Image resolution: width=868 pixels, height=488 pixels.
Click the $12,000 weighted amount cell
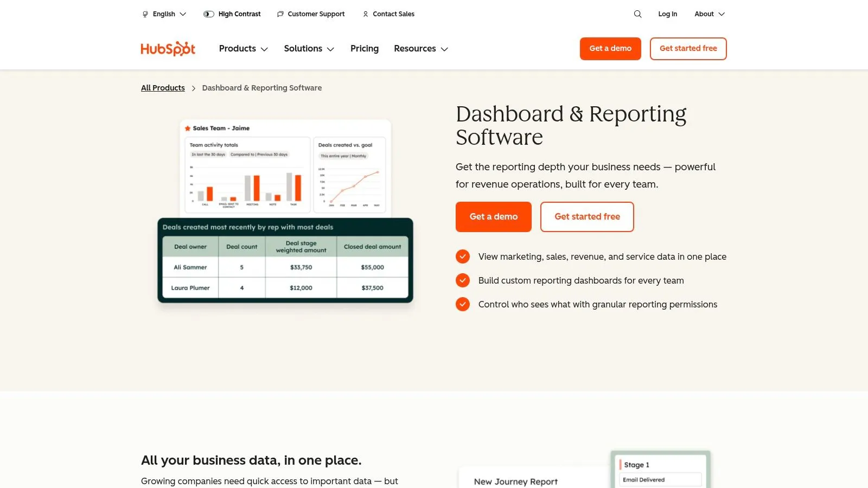(301, 288)
